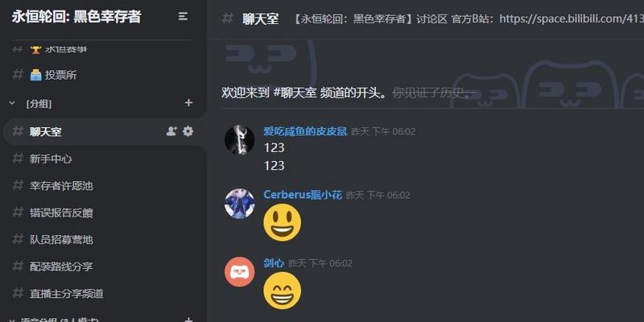Open the server menu hamburger icon
Viewport: 644px width, 322px height.
tap(183, 16)
